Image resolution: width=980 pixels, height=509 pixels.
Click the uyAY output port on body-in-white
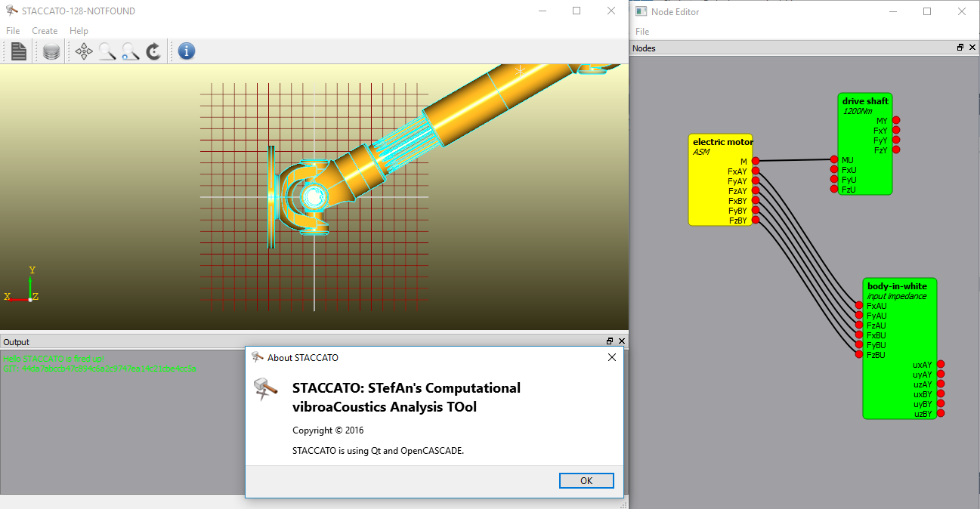[941, 374]
